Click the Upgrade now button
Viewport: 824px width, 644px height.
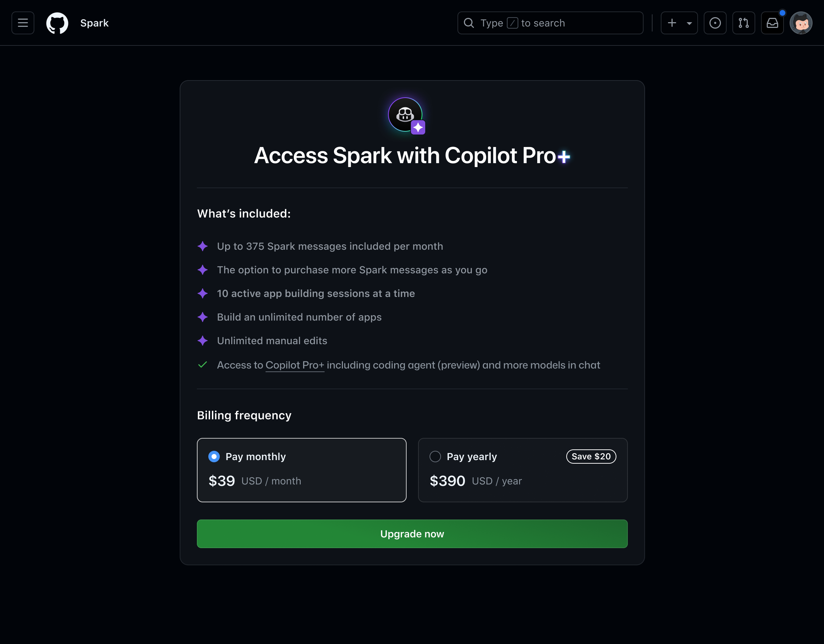(412, 534)
